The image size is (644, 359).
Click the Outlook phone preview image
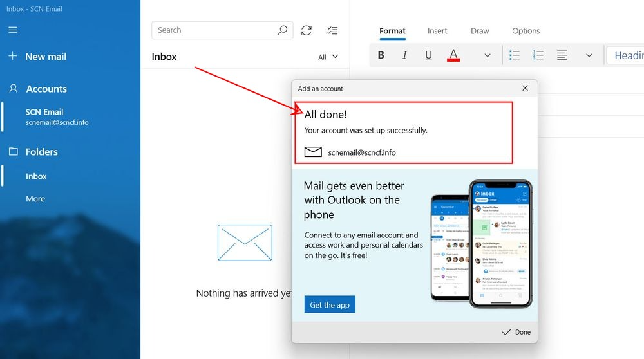(x=481, y=244)
